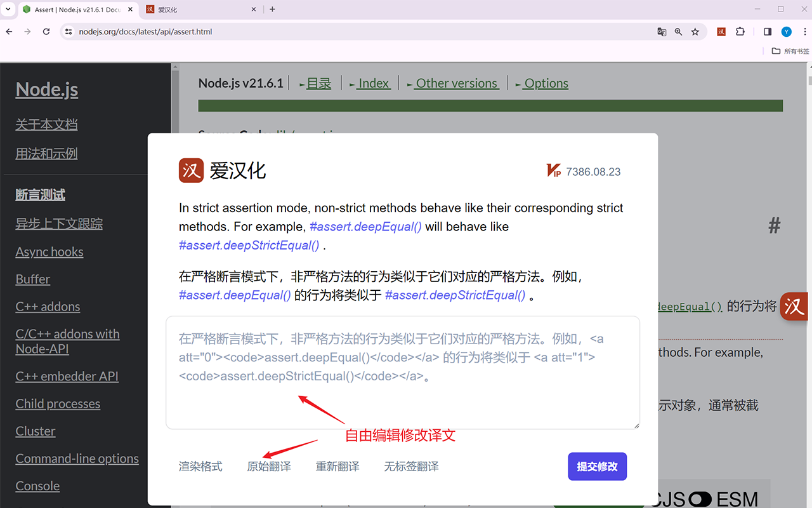The width and height of the screenshot is (812, 508).
Task: Open the Options dropdown
Action: pyautogui.click(x=546, y=83)
